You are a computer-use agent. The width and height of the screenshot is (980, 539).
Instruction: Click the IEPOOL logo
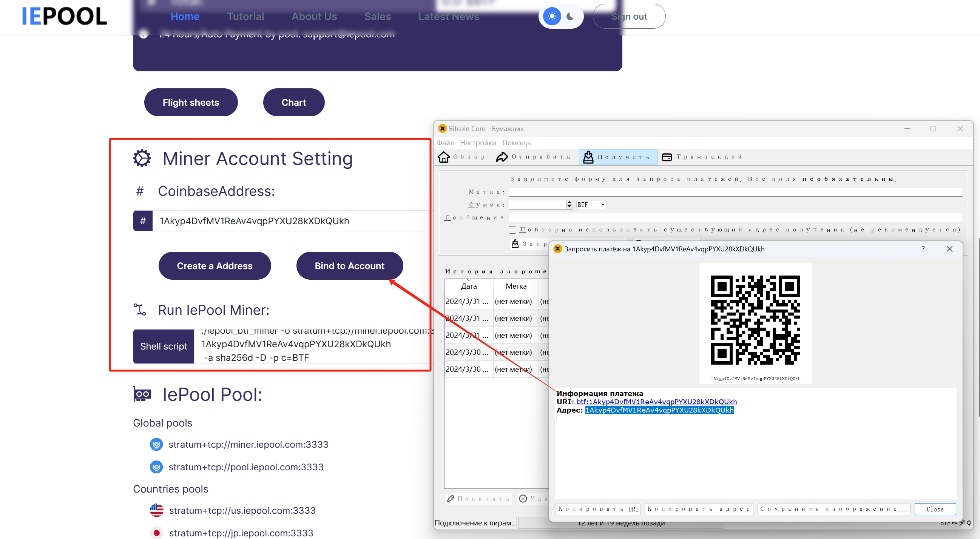[x=64, y=16]
